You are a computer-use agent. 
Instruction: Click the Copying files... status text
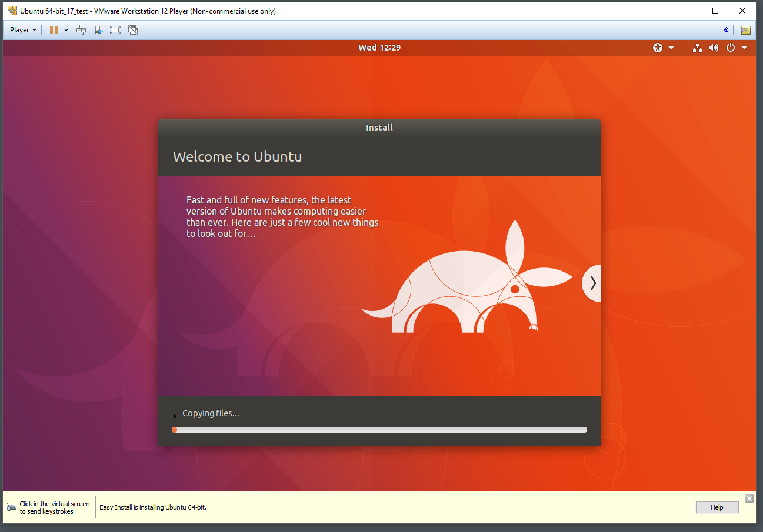[211, 413]
